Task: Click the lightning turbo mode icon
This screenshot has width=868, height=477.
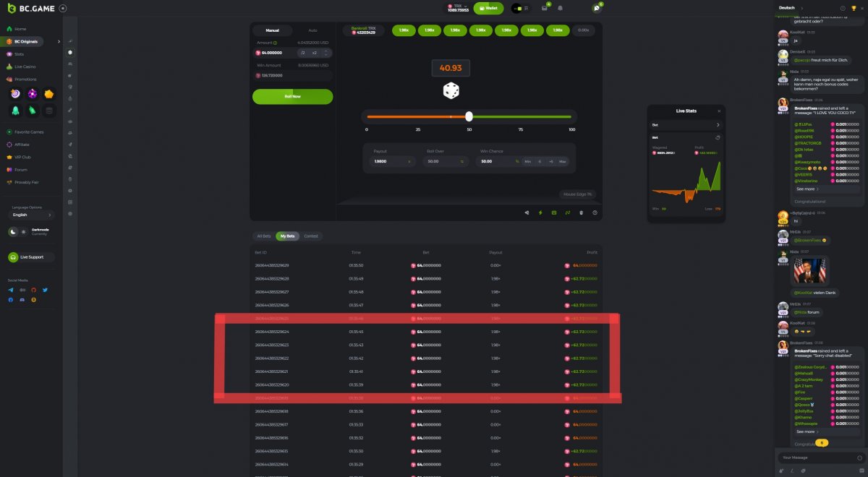Action: tap(540, 212)
